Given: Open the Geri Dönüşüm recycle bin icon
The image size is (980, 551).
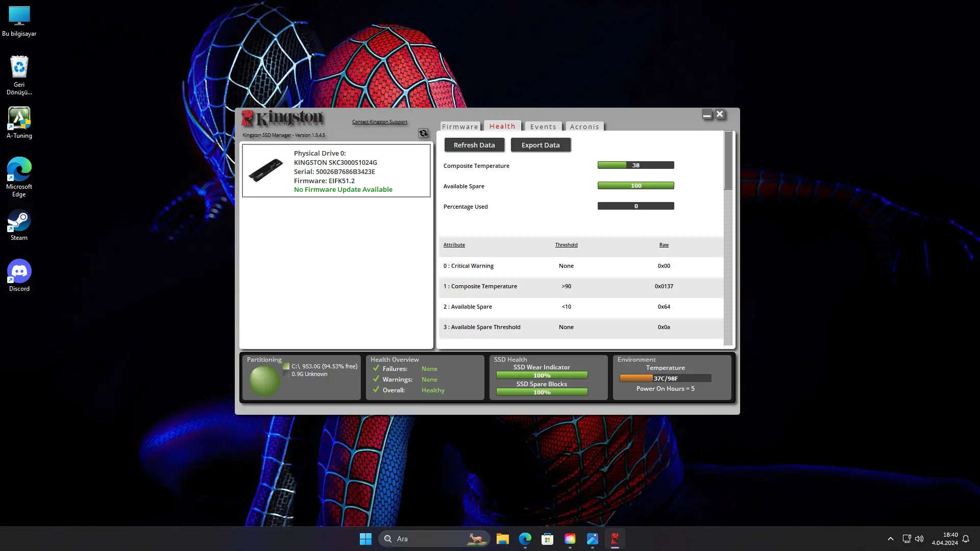Looking at the screenshot, I should pos(19,75).
